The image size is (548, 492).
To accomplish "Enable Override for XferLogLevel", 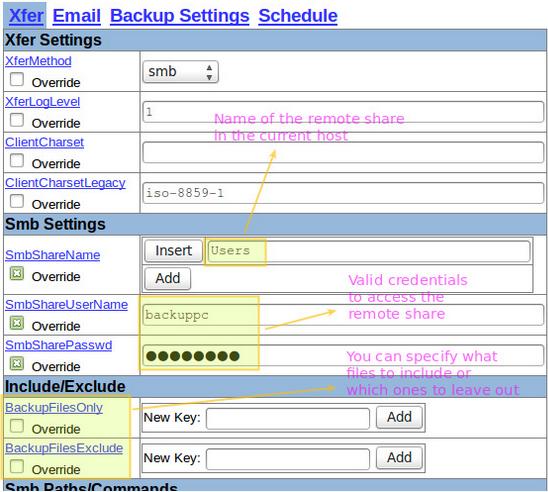I will click(17, 120).
